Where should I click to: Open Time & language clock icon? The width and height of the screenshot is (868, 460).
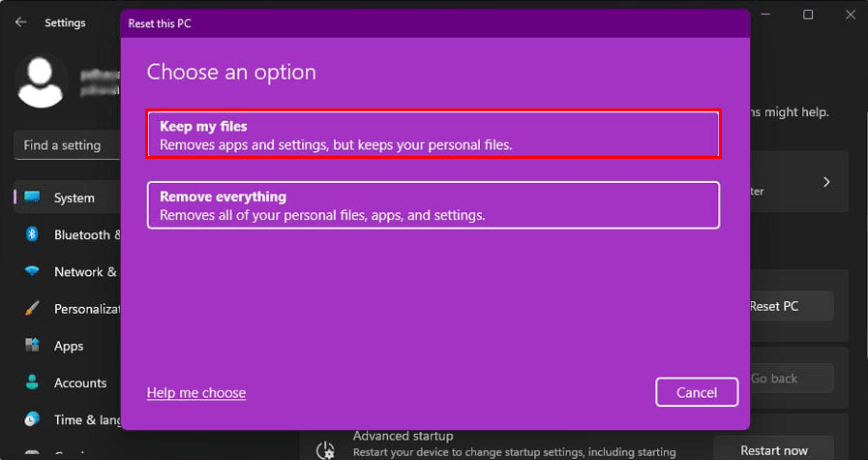point(32,419)
